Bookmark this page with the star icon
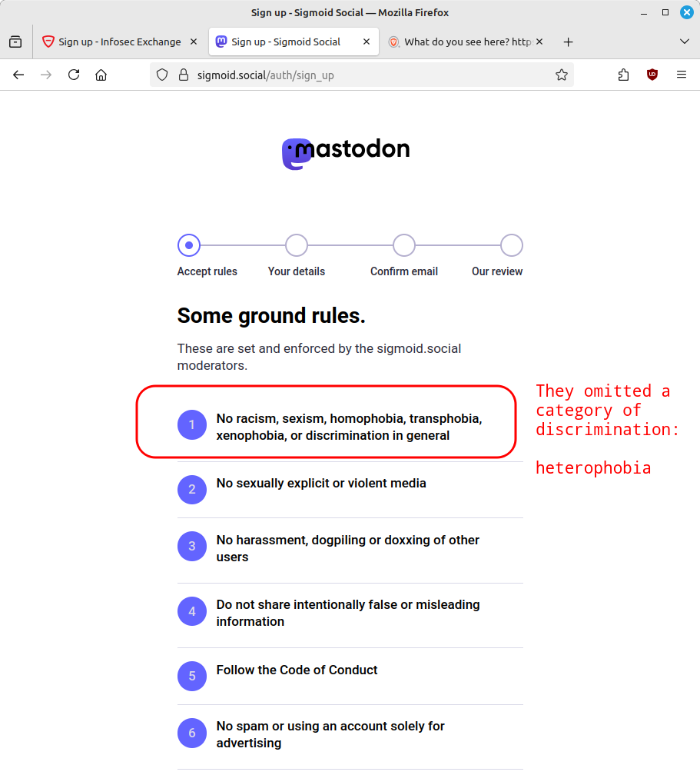Viewport: 700px width, 775px height. [562, 75]
